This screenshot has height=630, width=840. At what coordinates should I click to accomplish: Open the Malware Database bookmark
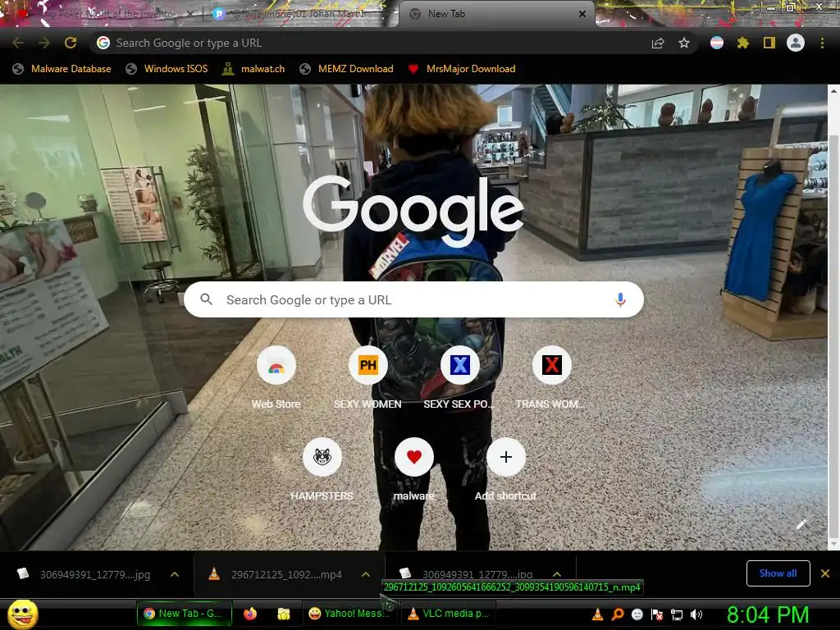pyautogui.click(x=62, y=69)
